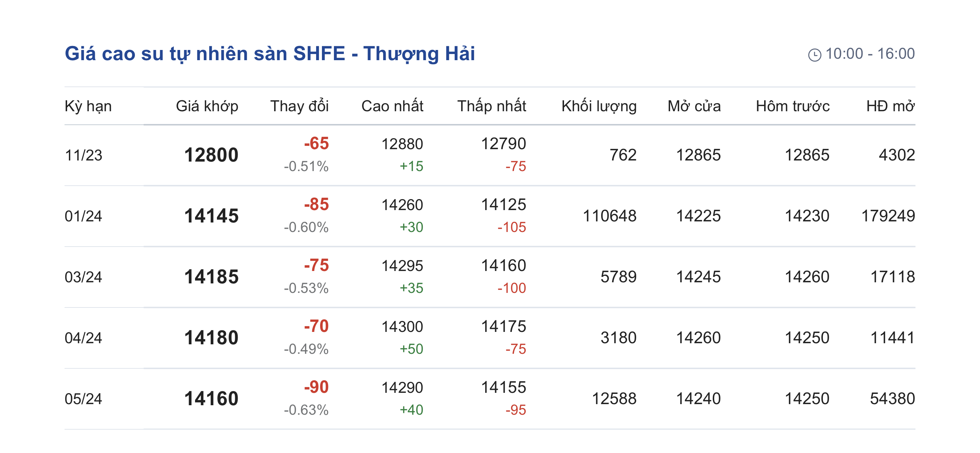This screenshot has height=453, width=980.
Task: Open the 11/23 contract row
Action: click(x=84, y=155)
